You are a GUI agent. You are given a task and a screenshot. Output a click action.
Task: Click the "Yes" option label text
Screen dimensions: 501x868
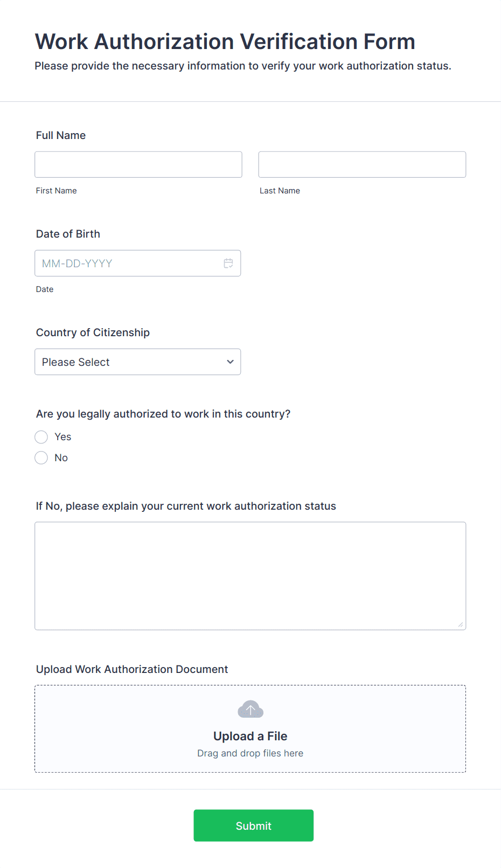tap(63, 437)
